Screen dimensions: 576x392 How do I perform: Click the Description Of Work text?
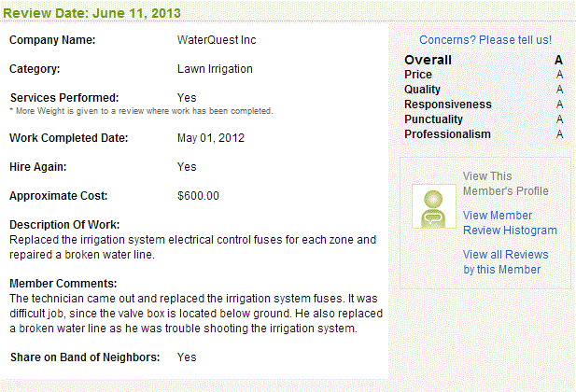click(x=193, y=247)
